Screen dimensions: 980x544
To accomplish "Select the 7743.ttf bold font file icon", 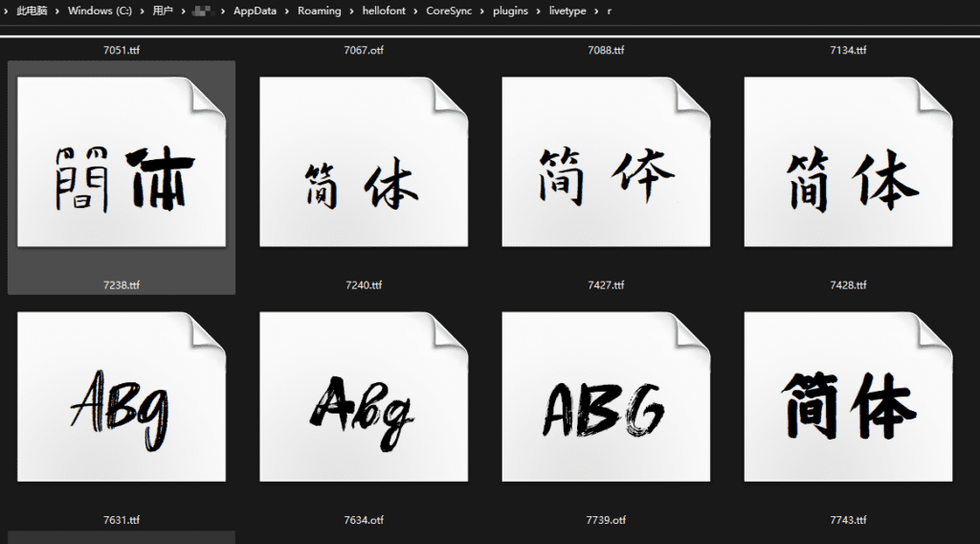I will (x=848, y=397).
